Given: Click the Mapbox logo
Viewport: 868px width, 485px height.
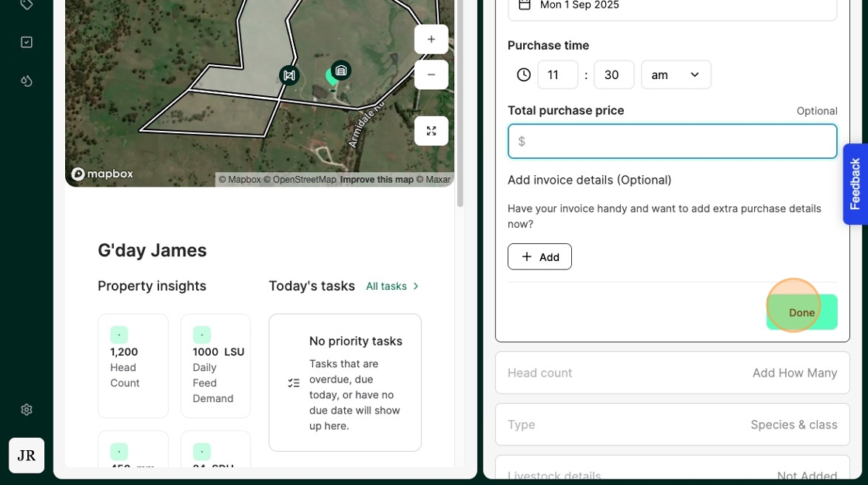Looking at the screenshot, I should [x=102, y=174].
